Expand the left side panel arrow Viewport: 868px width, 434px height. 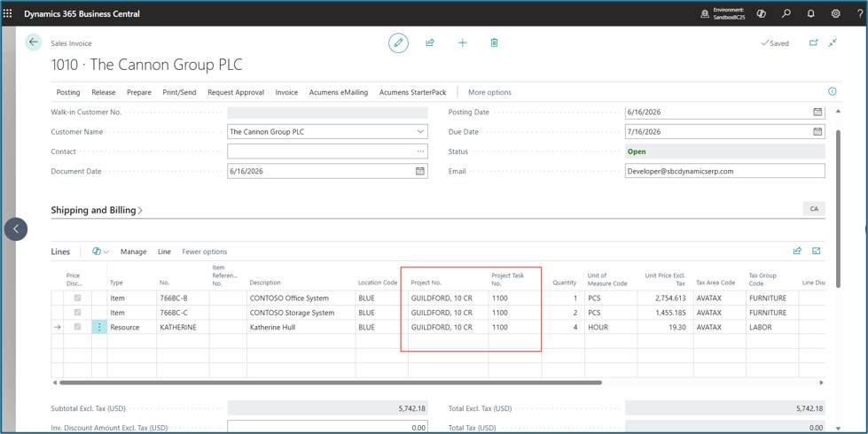pos(15,229)
